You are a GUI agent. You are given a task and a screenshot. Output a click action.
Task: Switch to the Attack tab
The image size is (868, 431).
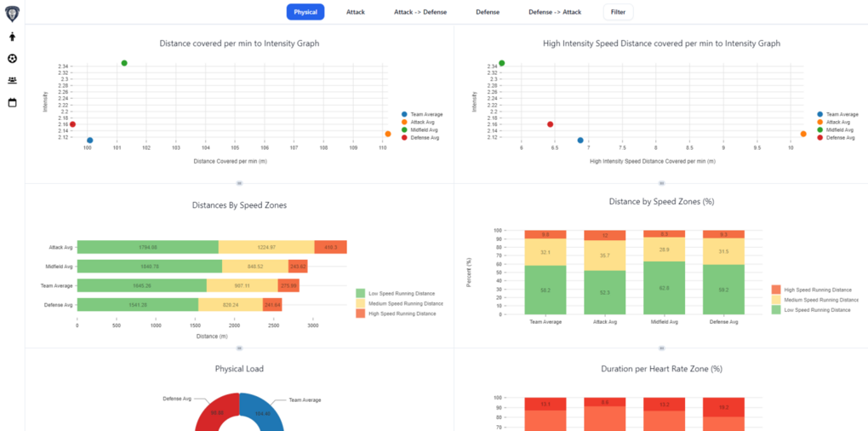(x=356, y=12)
